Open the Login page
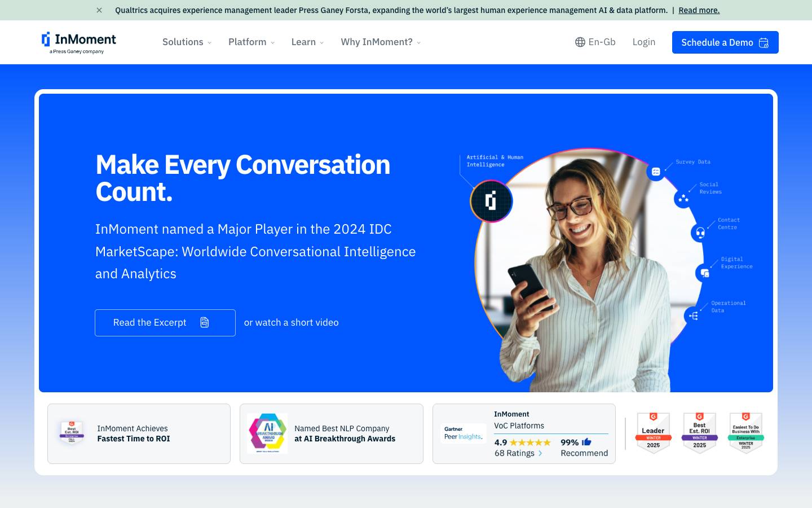 click(643, 42)
